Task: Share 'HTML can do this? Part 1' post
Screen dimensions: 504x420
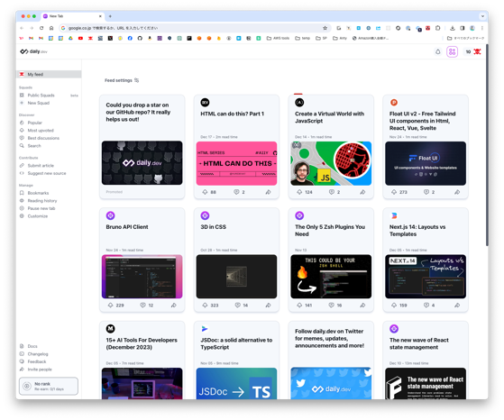Action: point(268,192)
